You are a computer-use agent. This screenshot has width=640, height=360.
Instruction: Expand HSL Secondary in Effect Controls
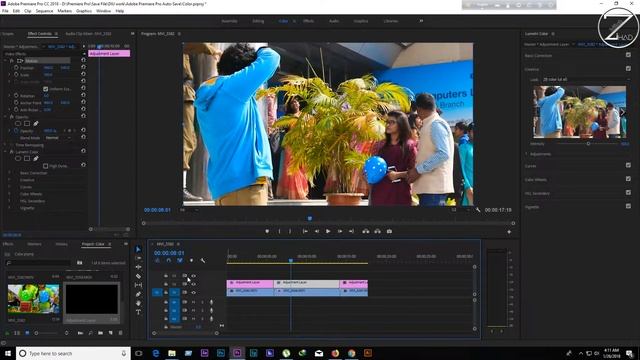click(x=10, y=201)
